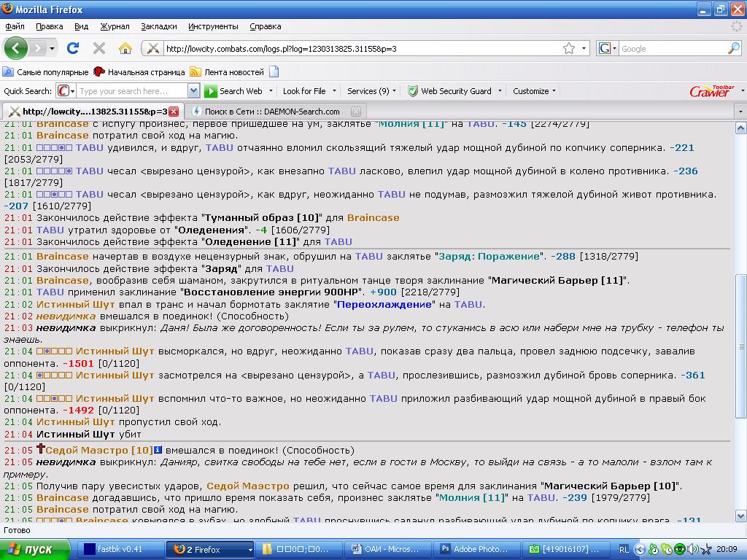The image size is (747, 560).
Task: Expand the Search Web dropdown arrow
Action: [x=271, y=91]
